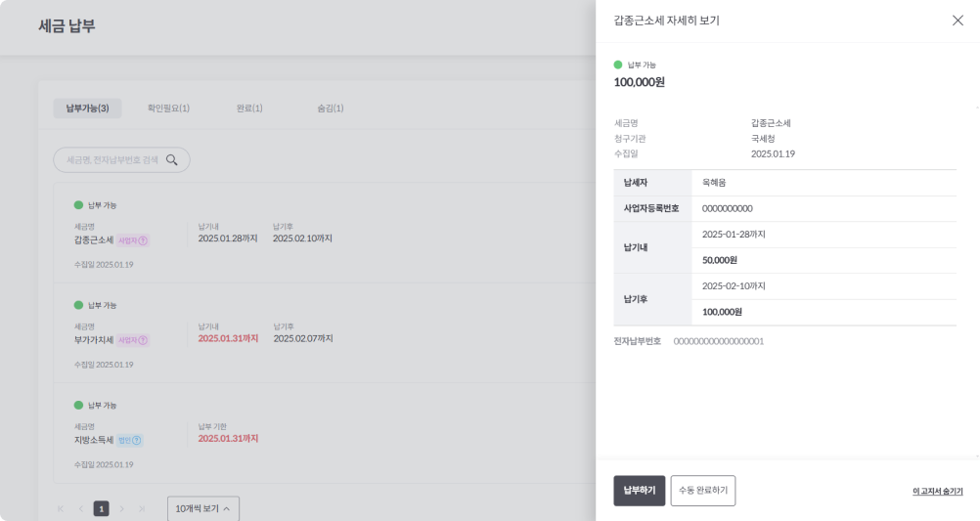980x521 pixels.
Task: Click the 납세자 name 옥혜움
Action: [x=714, y=183]
